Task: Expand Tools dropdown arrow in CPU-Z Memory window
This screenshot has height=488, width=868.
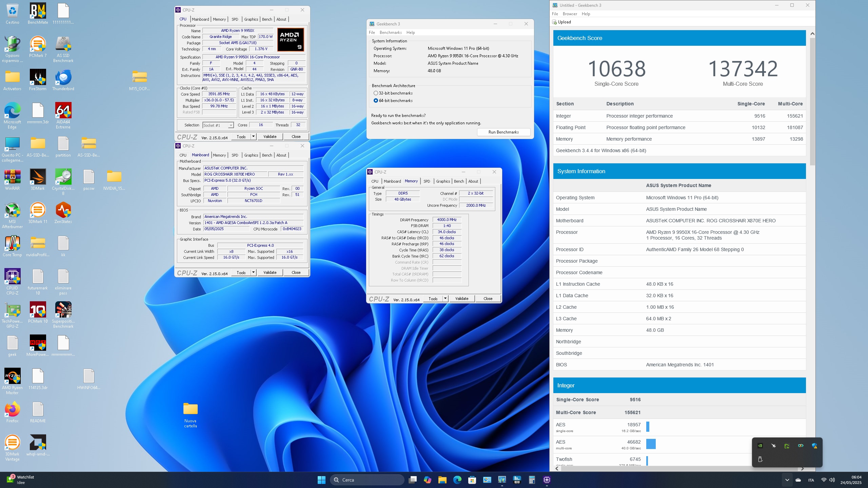Action: tap(445, 299)
